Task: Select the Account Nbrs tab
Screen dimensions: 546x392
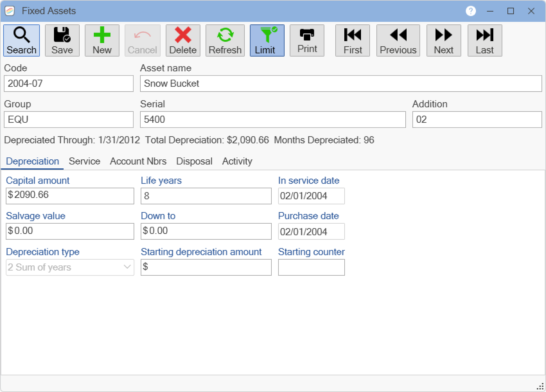Action: click(x=138, y=161)
